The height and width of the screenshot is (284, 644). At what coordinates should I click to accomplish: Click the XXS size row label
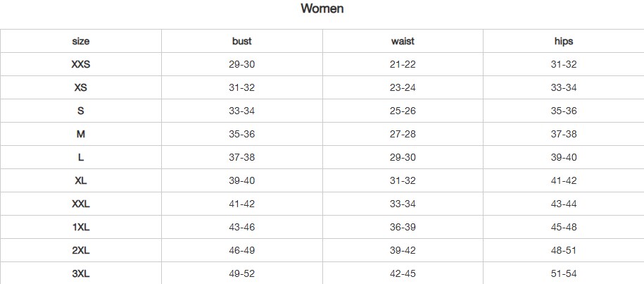click(81, 65)
